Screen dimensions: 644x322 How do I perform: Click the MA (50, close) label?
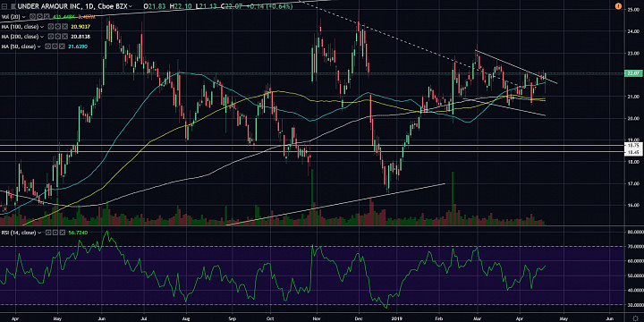point(18,47)
